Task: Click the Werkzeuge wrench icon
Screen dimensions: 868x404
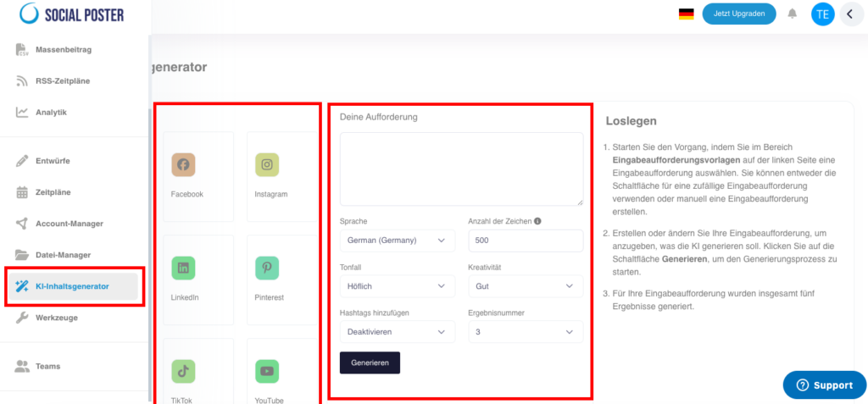Action: (x=21, y=318)
